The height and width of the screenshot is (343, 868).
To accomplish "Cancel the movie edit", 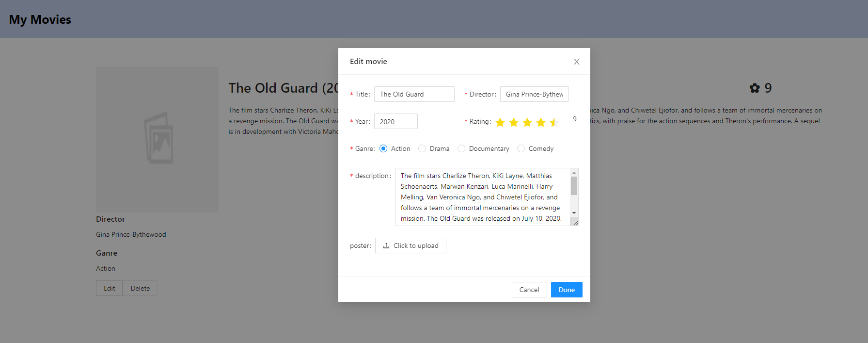I will [x=529, y=290].
